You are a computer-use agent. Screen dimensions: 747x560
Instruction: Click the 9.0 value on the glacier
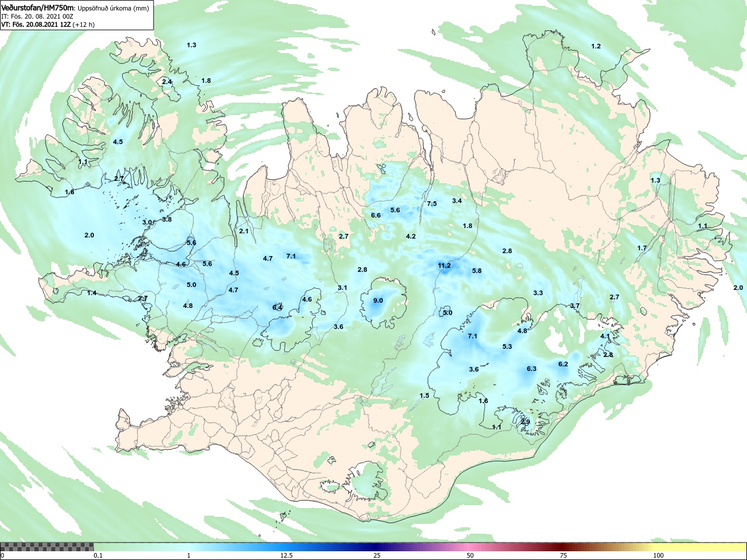coord(378,300)
